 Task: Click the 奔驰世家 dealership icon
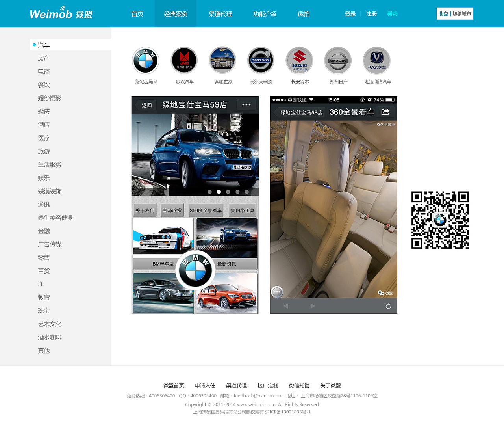(222, 60)
